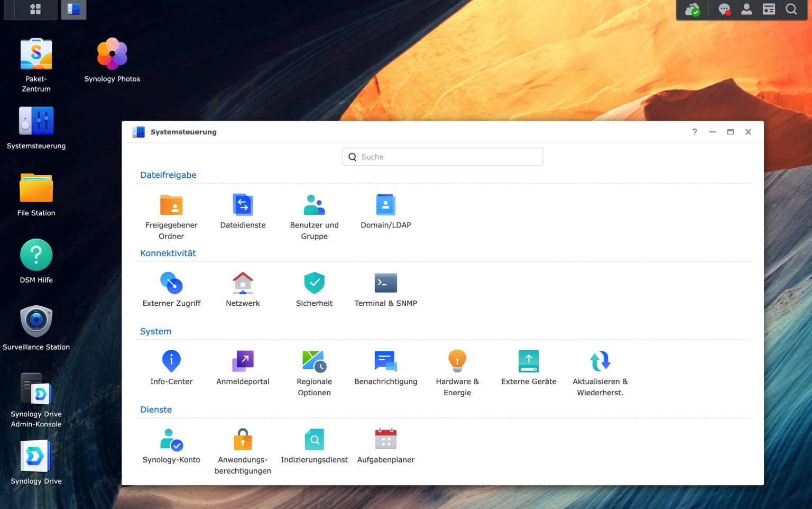
Task: Open the main menu grid button
Action: tap(35, 9)
